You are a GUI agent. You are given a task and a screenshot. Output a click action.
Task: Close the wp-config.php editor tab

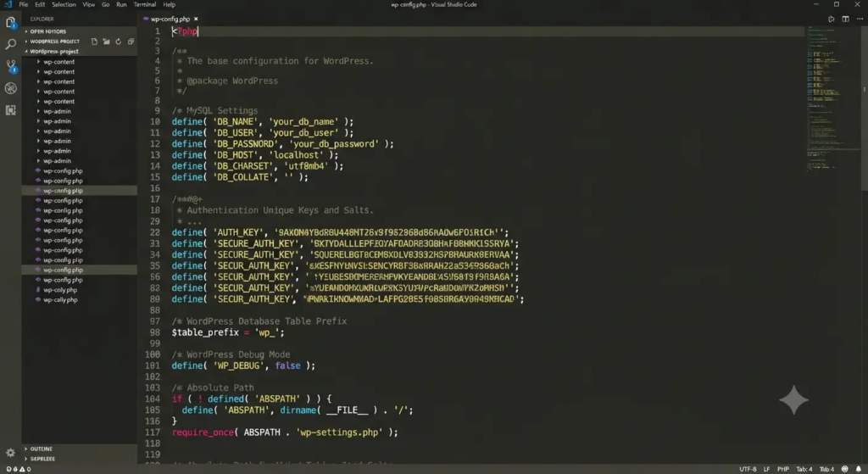[196, 19]
